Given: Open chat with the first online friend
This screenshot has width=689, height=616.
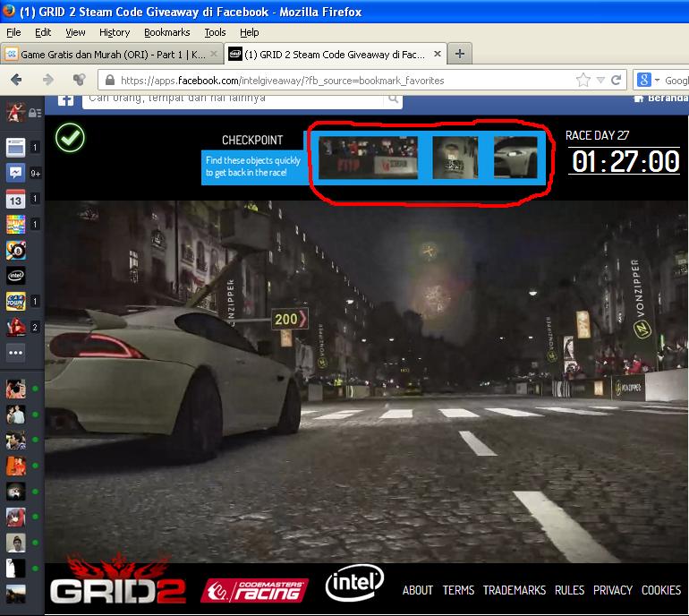Looking at the screenshot, I should (15, 389).
